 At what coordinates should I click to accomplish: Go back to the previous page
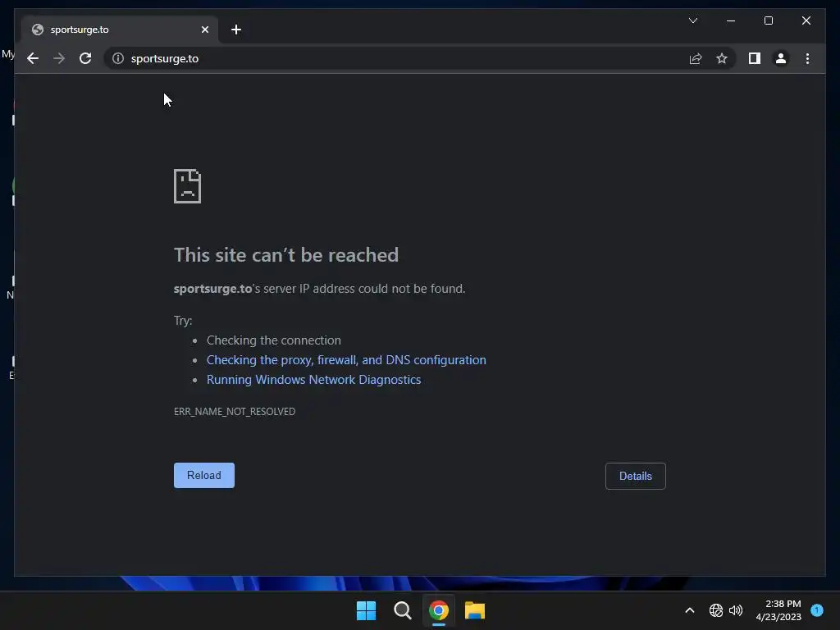tap(33, 58)
